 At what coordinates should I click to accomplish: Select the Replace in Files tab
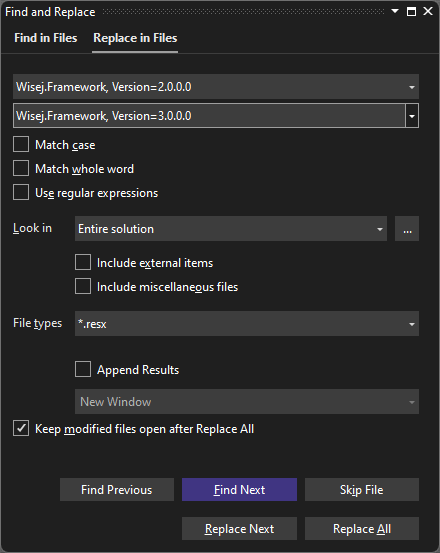(x=135, y=38)
